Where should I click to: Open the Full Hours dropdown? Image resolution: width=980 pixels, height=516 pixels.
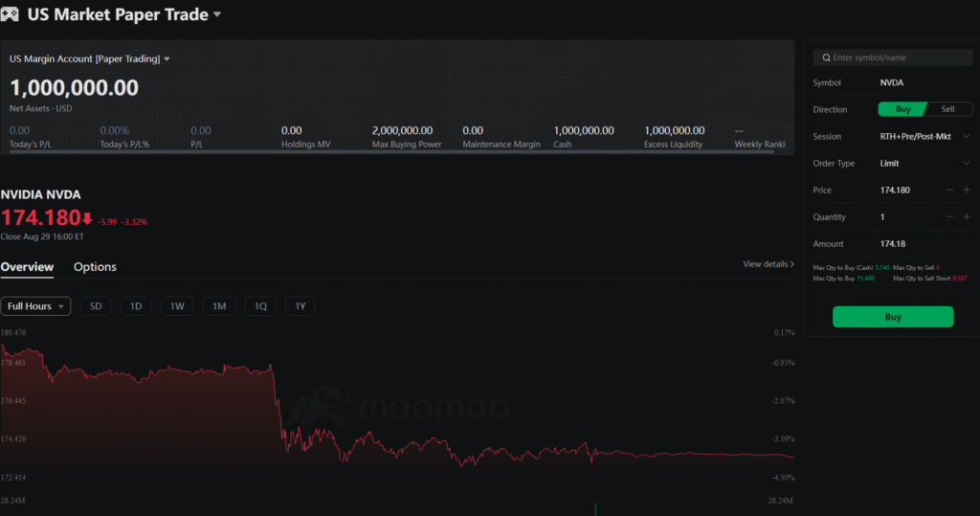[x=35, y=305]
